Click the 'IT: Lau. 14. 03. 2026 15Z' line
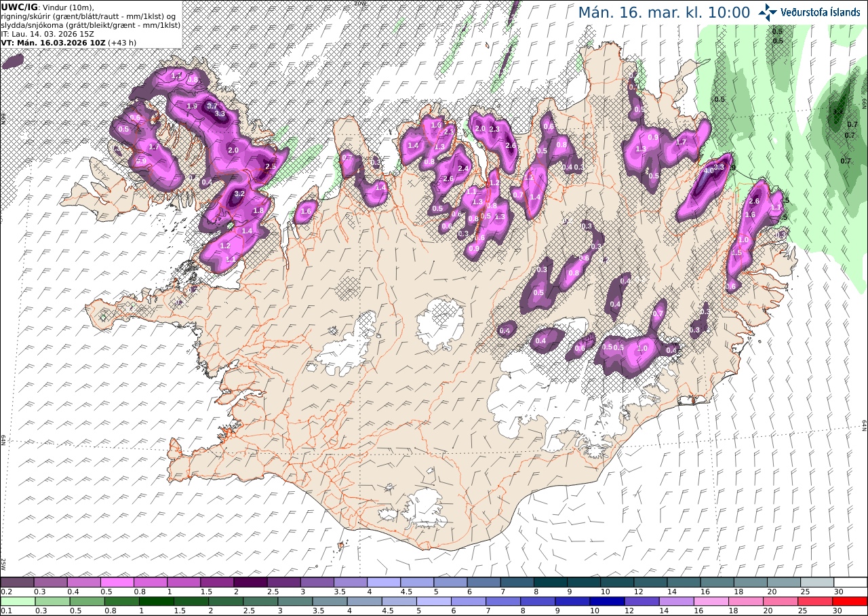The height and width of the screenshot is (616, 868). [47, 33]
